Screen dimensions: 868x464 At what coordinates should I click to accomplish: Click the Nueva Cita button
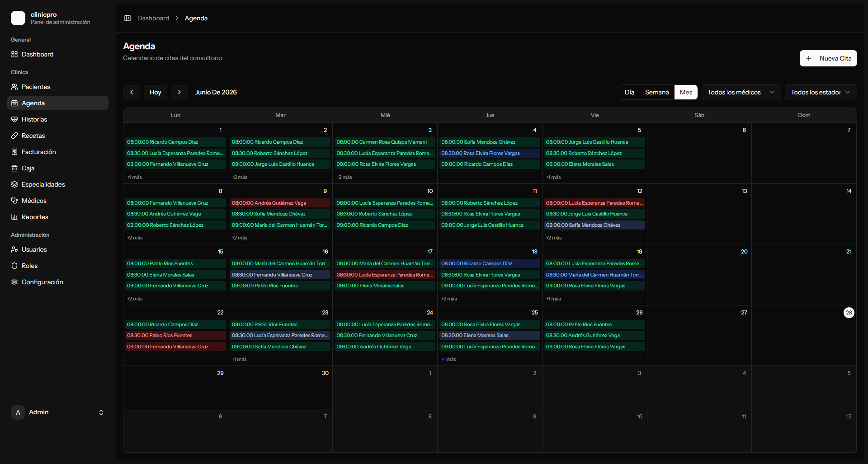[x=828, y=58]
